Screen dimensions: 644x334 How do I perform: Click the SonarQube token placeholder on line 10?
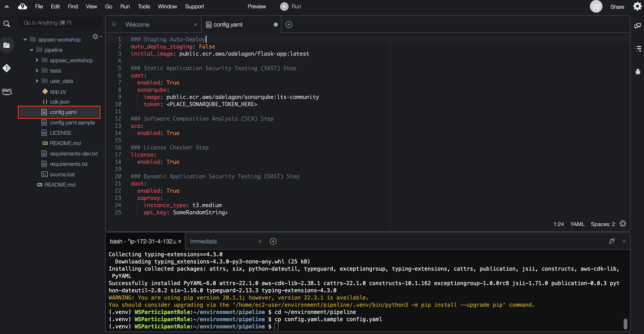(x=211, y=104)
